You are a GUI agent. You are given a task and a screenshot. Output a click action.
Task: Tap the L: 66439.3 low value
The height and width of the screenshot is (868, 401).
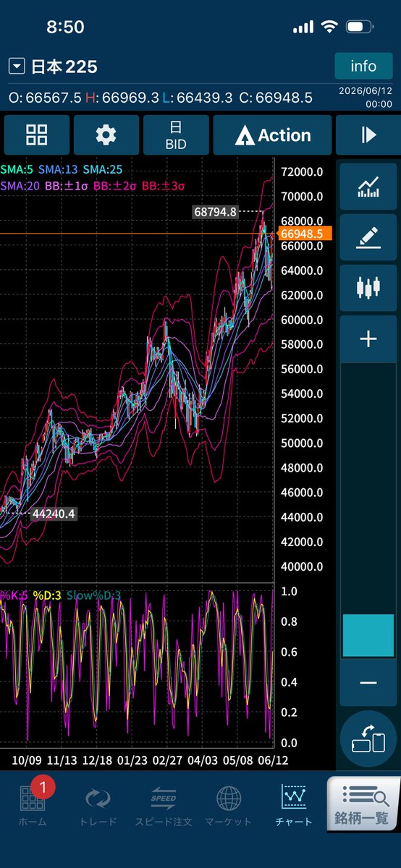point(198,98)
